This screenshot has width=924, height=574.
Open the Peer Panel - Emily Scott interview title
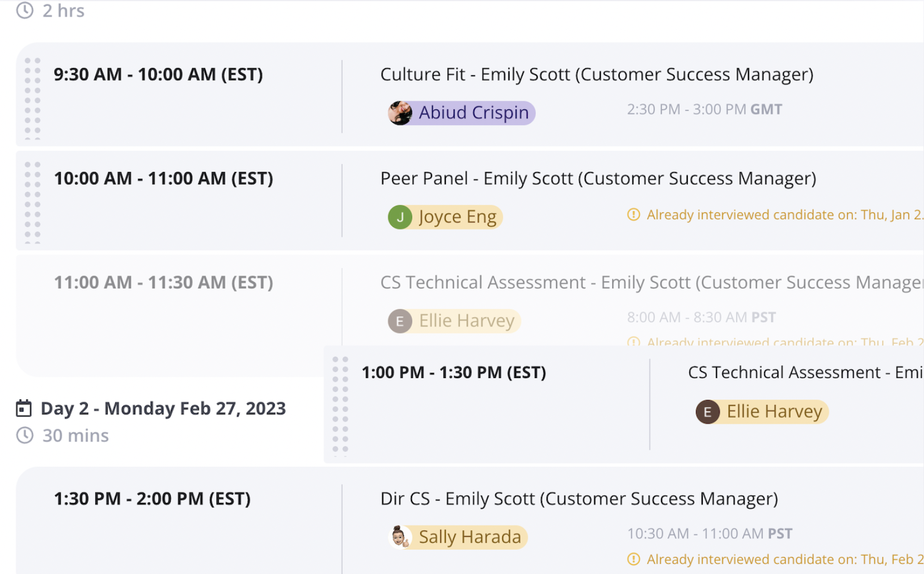[598, 179]
